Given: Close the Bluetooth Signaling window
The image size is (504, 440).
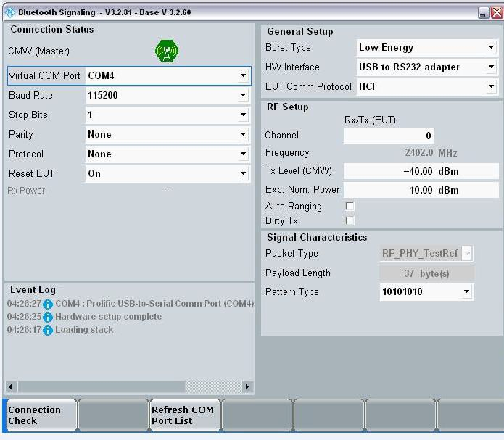Looking at the screenshot, I should pos(497,13).
